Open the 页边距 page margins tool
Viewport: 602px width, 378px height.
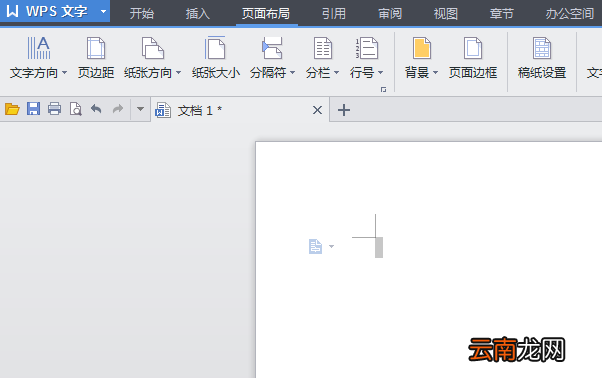click(x=96, y=57)
